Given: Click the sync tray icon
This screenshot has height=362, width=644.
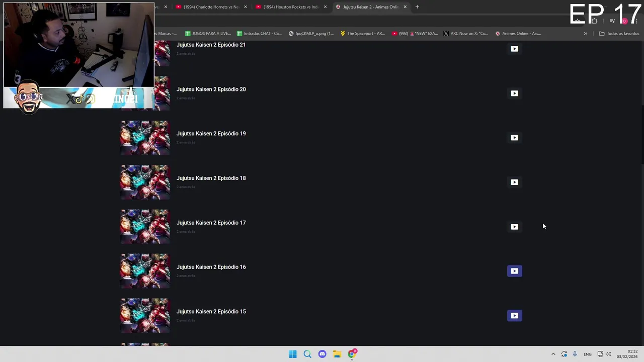Looking at the screenshot, I should [x=564, y=354].
